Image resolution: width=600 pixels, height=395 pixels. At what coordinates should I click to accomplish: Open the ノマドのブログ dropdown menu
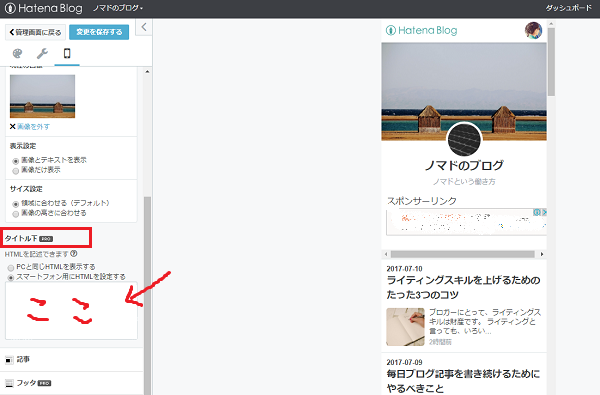tap(118, 8)
